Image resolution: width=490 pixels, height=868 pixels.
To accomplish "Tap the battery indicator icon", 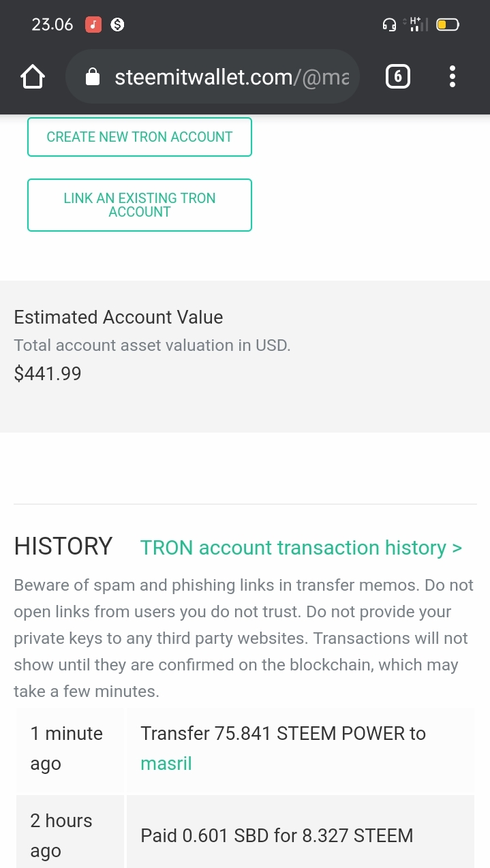I will coord(448,25).
